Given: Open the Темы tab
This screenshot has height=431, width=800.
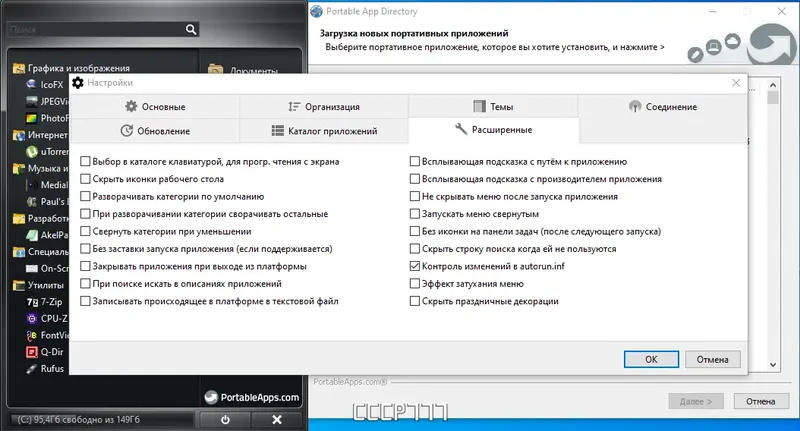Looking at the screenshot, I should pyautogui.click(x=493, y=107).
